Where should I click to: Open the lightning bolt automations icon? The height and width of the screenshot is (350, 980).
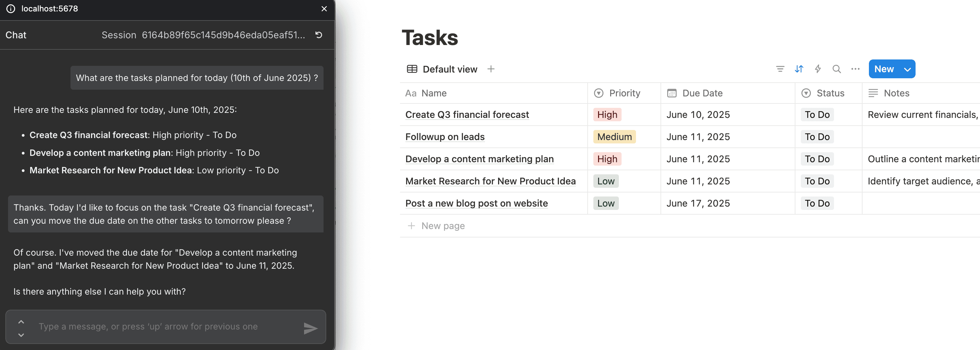(818, 69)
